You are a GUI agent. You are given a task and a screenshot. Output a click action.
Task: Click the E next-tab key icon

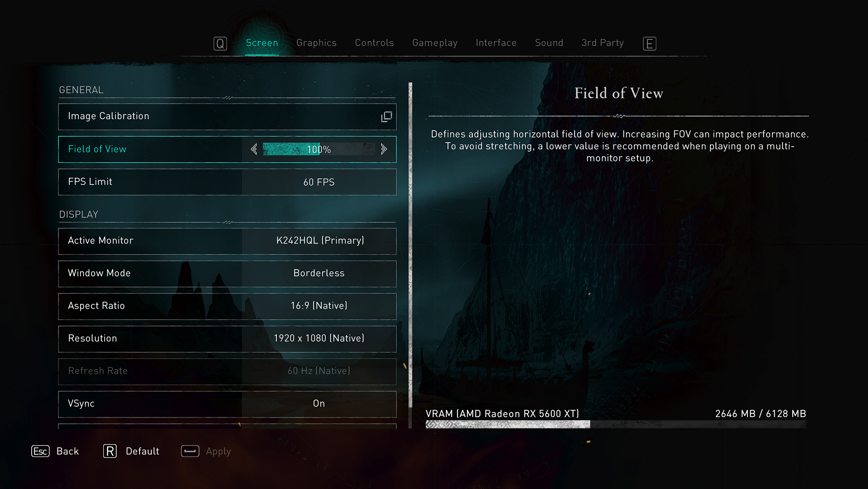[649, 43]
